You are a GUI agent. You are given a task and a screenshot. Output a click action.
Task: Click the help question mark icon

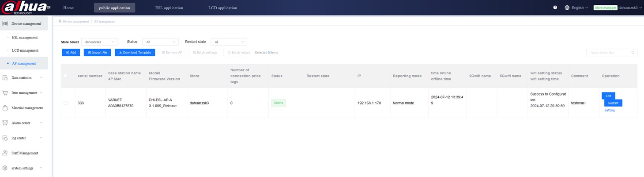click(555, 8)
